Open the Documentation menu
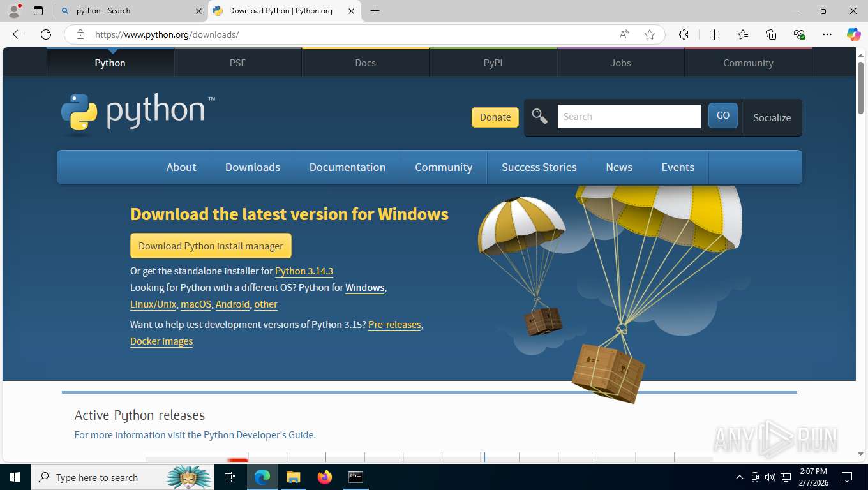The image size is (868, 490). click(347, 167)
